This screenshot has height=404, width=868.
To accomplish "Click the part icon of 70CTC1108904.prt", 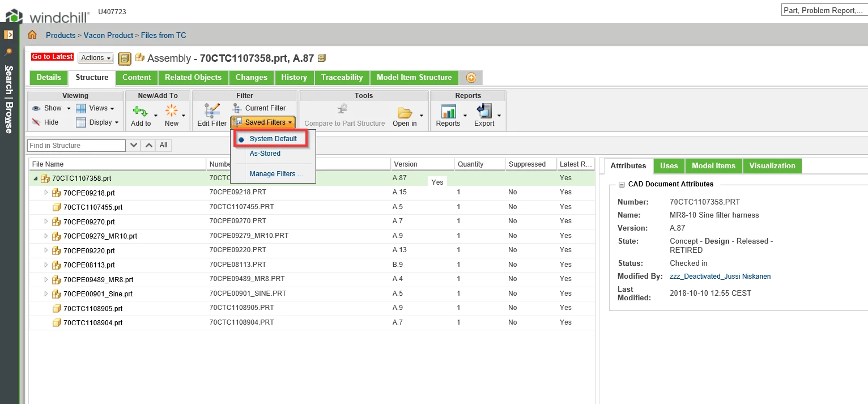I will 57,323.
